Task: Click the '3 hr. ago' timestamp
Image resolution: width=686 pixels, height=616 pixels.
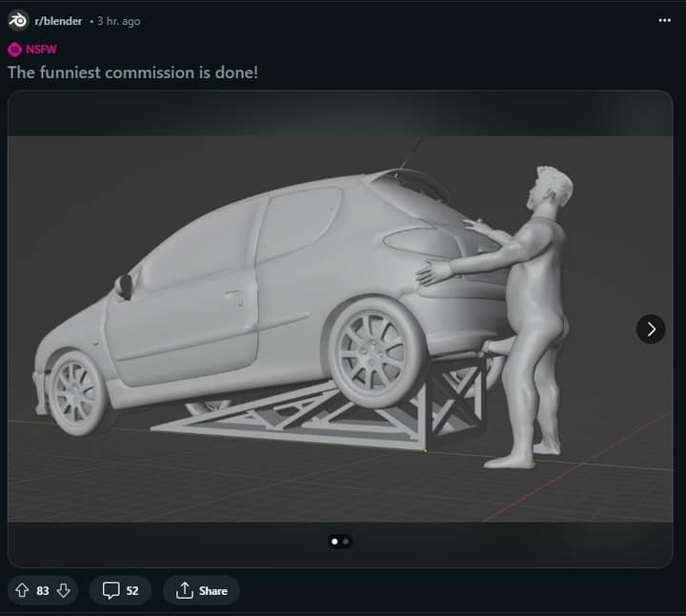Action: click(x=118, y=21)
